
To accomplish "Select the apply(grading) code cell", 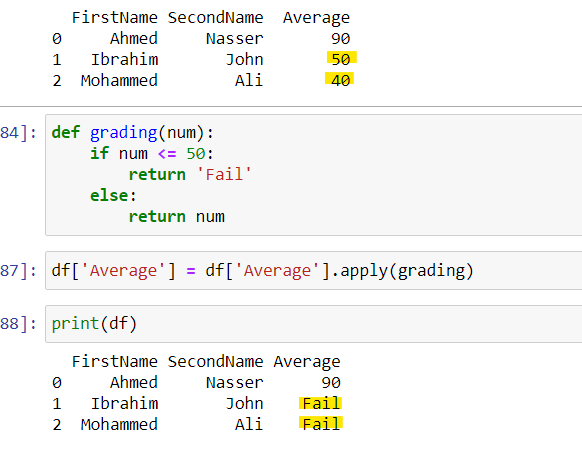I will (314, 270).
